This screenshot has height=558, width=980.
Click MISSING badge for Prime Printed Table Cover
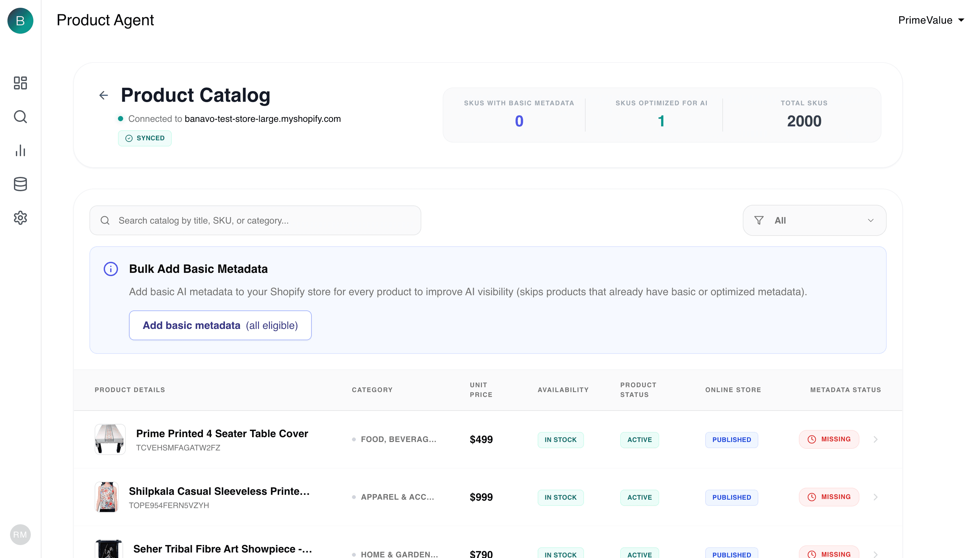(829, 440)
